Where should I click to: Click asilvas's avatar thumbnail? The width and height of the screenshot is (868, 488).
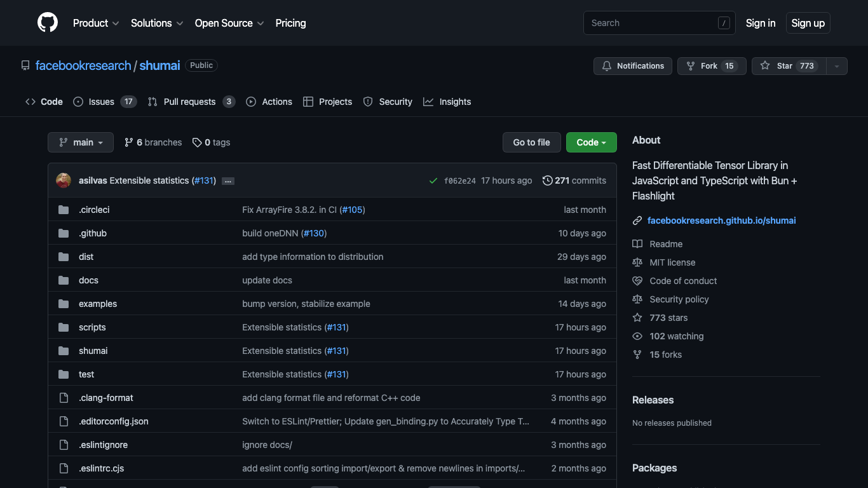point(64,180)
